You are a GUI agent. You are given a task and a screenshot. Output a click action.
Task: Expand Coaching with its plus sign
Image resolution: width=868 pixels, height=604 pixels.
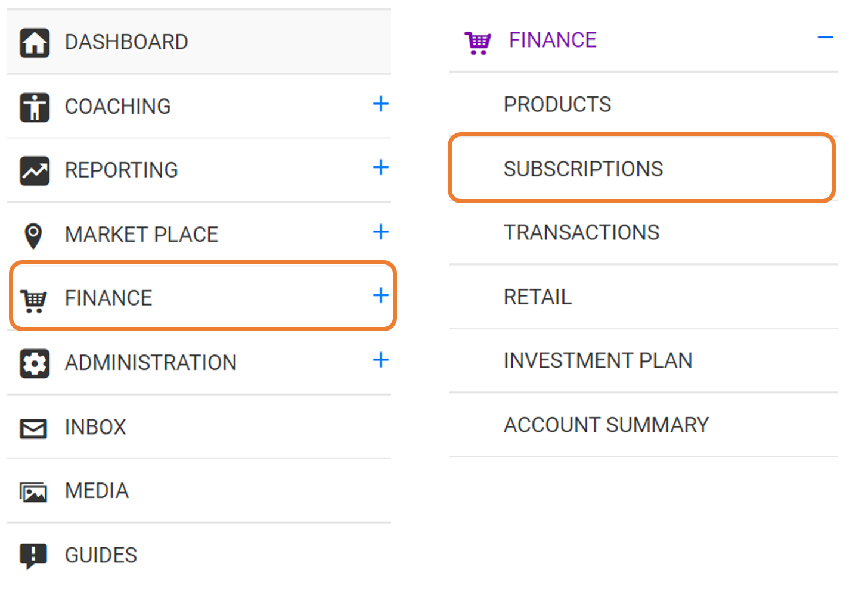381,104
